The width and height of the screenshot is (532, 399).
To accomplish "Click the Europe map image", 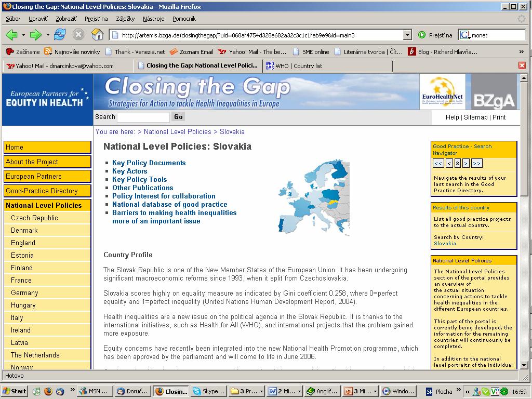I will tap(314, 197).
